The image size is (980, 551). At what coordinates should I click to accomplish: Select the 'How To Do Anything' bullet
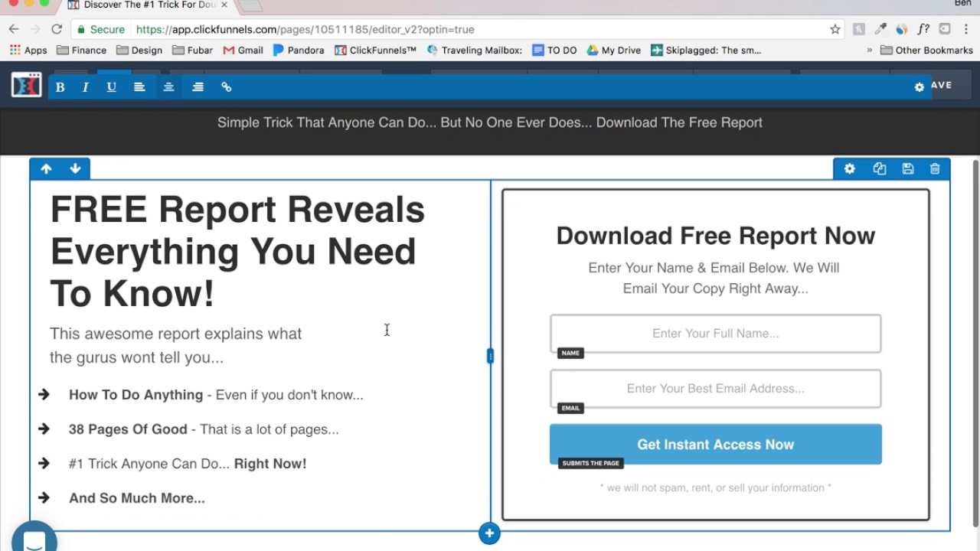[x=216, y=395]
